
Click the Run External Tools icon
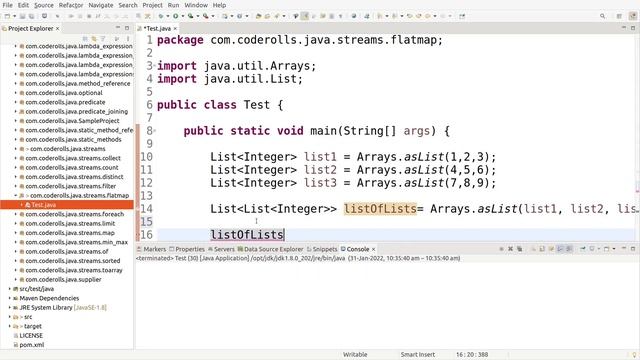tap(206, 16)
